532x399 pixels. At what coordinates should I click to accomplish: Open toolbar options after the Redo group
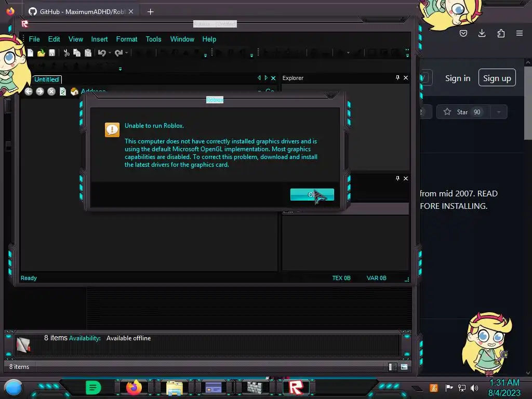click(x=205, y=55)
